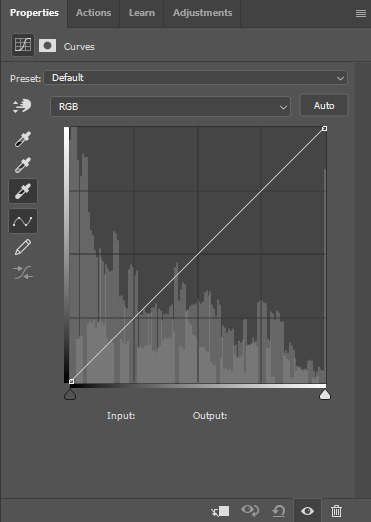Click the smooth curve values icon

click(23, 272)
